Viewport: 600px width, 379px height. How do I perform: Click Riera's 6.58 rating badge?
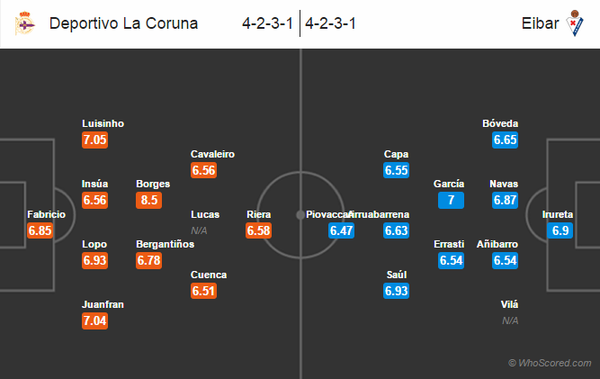pyautogui.click(x=259, y=230)
